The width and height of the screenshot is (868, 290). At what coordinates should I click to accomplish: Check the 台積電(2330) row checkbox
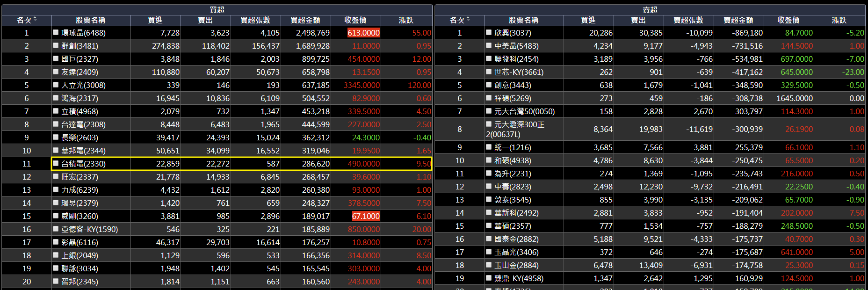56,163
